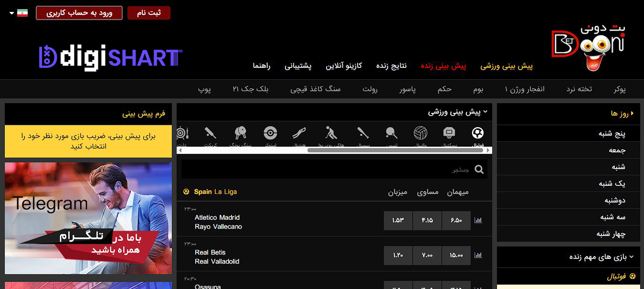Click the Atletico Madrid team name
The height and width of the screenshot is (289, 644).
pos(217,217)
